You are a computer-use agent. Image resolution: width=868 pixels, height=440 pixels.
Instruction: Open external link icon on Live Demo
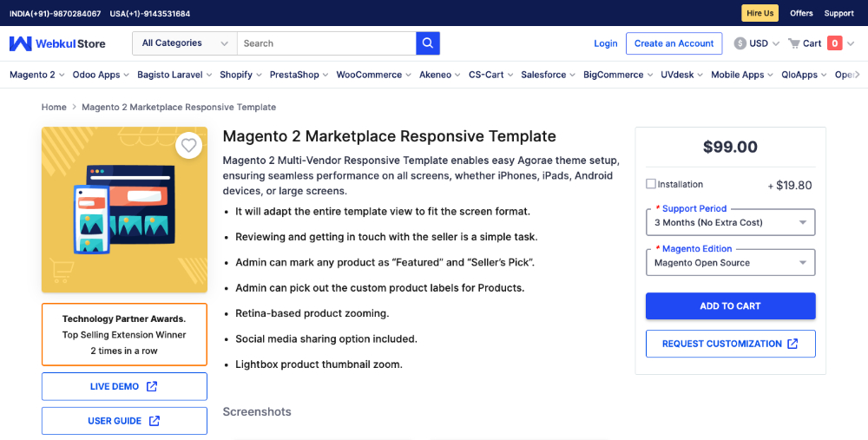[x=152, y=386]
